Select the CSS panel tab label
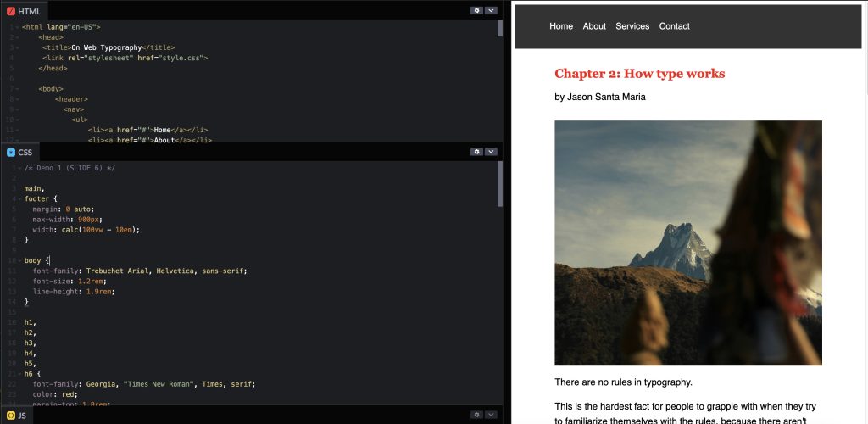The height and width of the screenshot is (424, 868). tap(25, 153)
